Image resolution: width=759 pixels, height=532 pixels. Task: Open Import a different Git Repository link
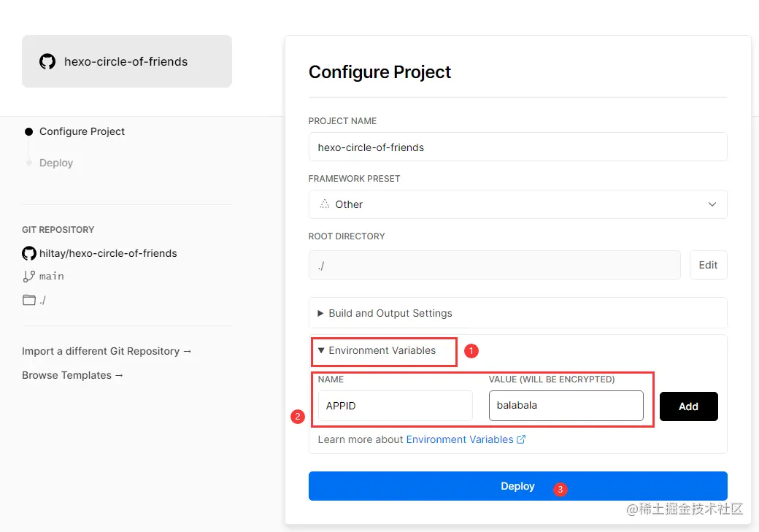(x=107, y=351)
